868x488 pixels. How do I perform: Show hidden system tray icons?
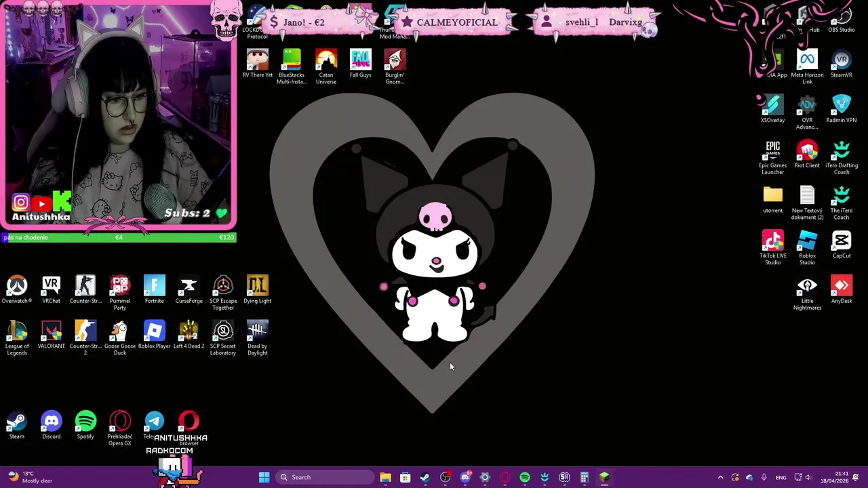(x=720, y=477)
